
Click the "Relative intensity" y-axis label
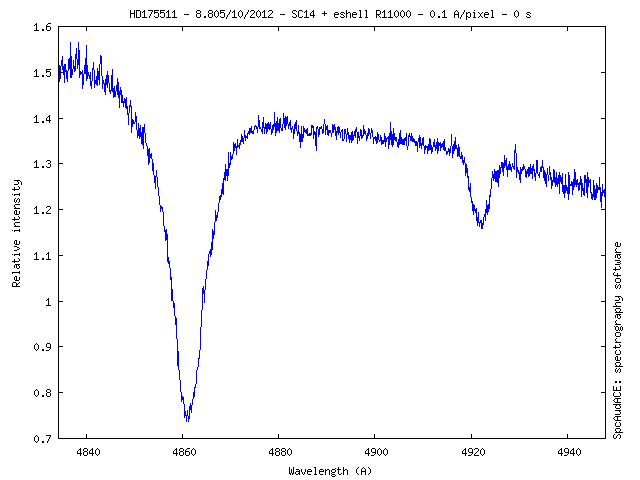16,233
